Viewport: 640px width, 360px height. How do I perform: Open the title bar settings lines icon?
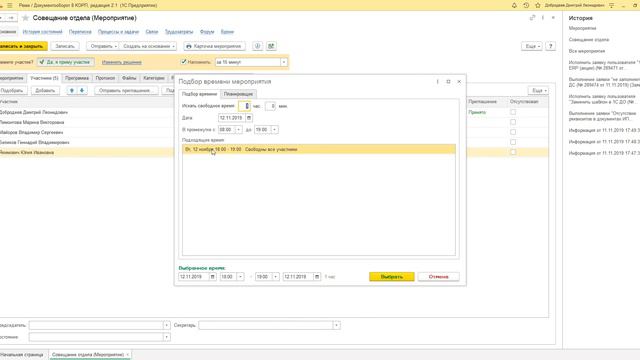[611, 5]
